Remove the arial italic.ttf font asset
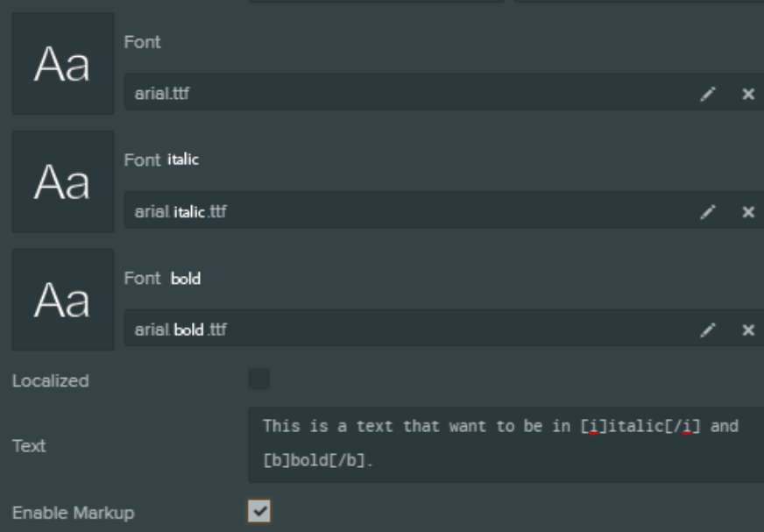 tap(748, 211)
